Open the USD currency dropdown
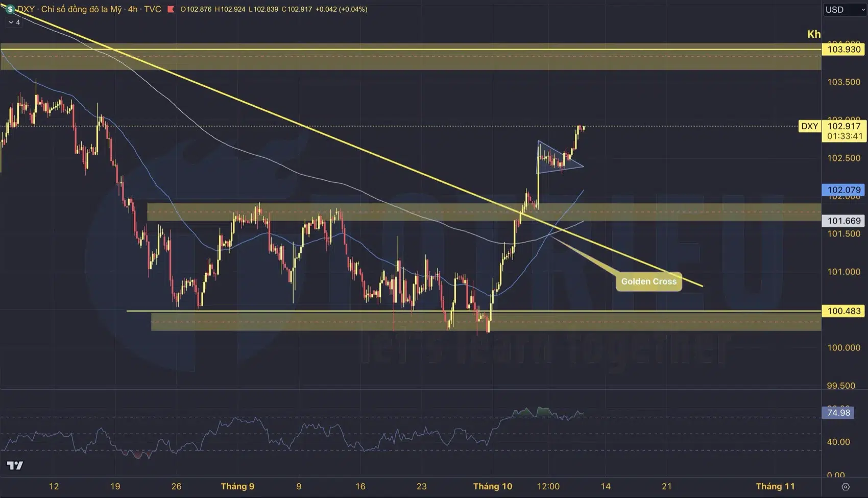The height and width of the screenshot is (498, 868). [845, 9]
